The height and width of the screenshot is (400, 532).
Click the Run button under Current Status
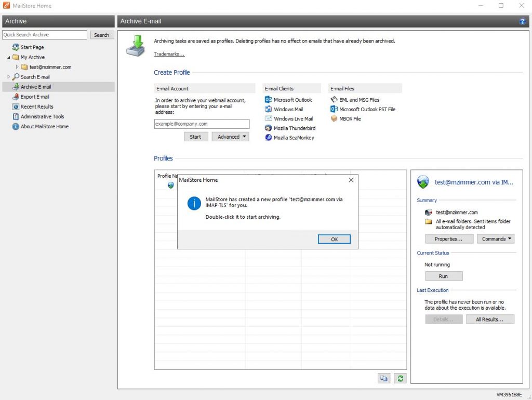pos(443,276)
